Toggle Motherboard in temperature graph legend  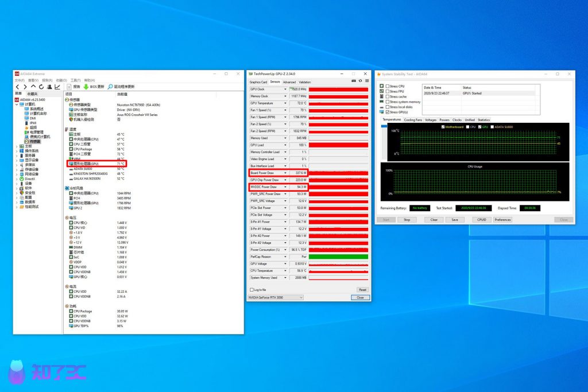click(443, 127)
